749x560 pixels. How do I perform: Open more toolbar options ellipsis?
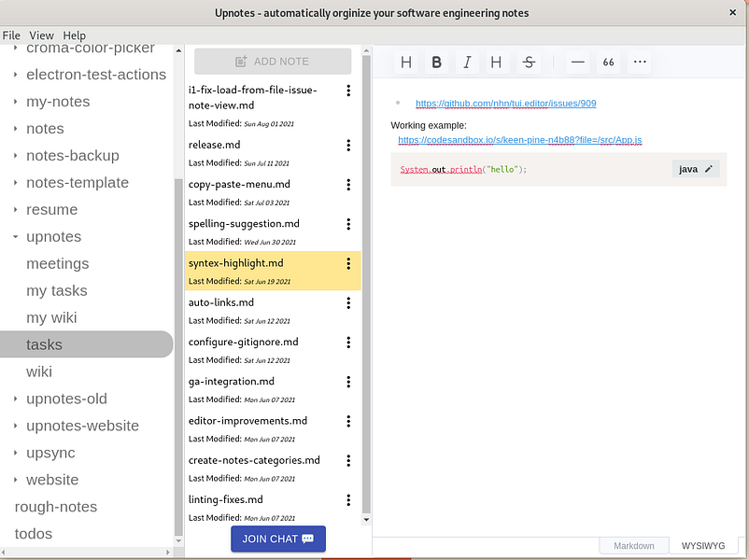(640, 62)
